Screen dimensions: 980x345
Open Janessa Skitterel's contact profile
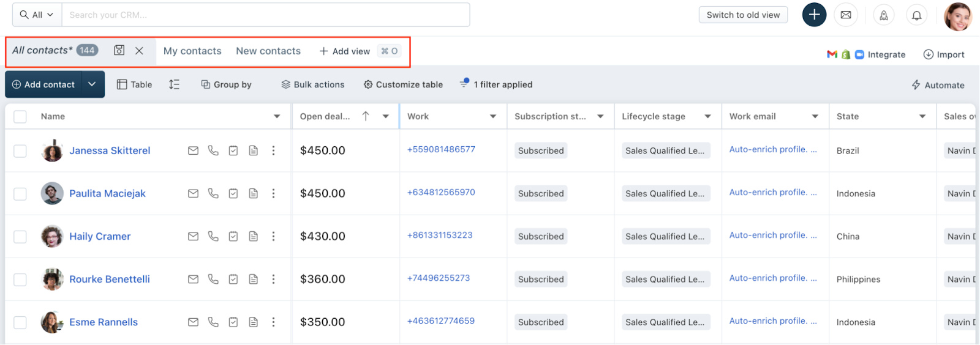[110, 150]
